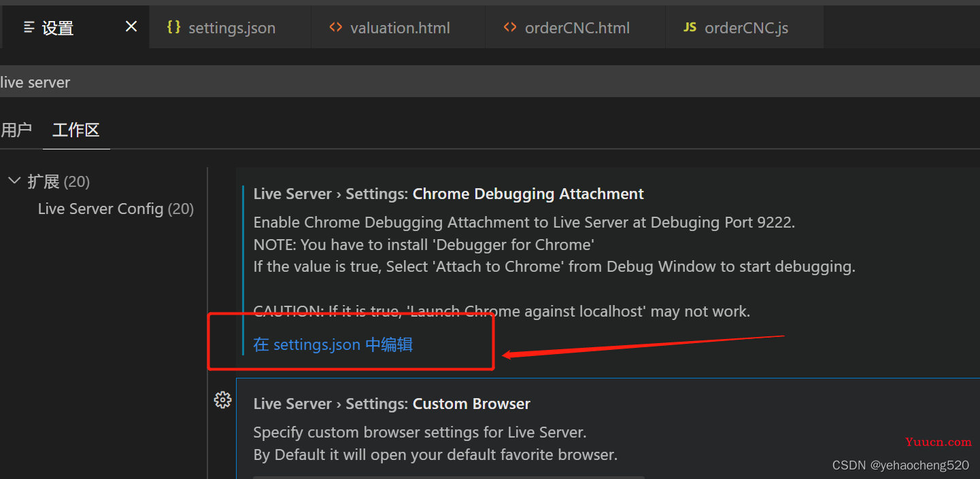The width and height of the screenshot is (980, 479).
Task: Click the settings list icon on 设置 tab
Action: (x=29, y=27)
